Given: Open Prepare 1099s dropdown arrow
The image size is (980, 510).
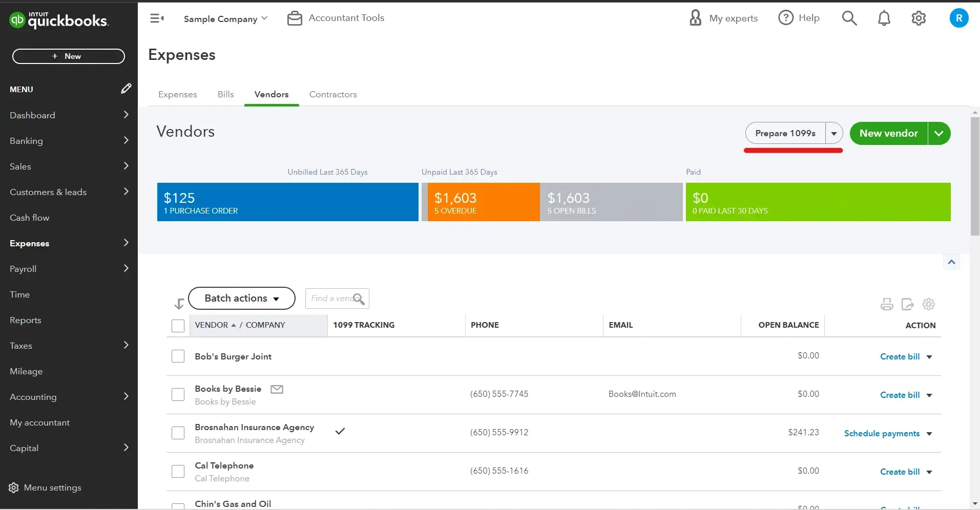Looking at the screenshot, I should click(x=834, y=133).
